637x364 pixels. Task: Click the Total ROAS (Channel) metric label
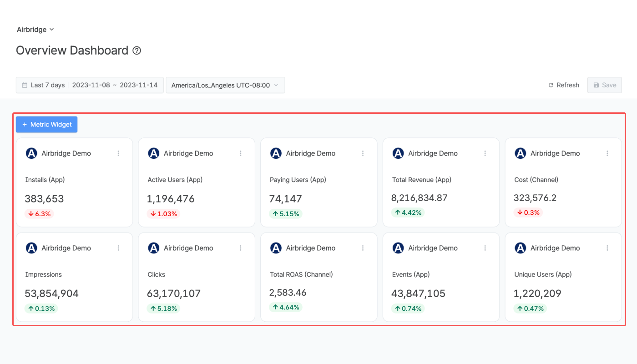(301, 274)
